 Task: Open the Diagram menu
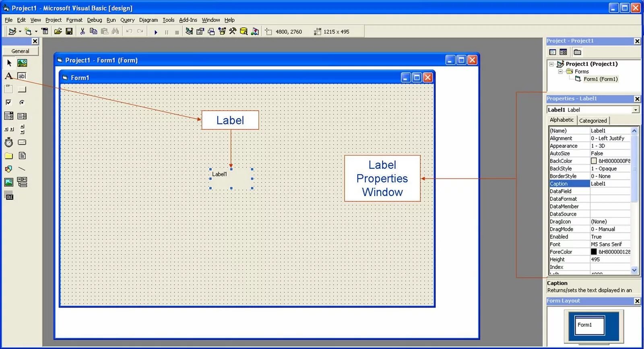click(x=149, y=20)
